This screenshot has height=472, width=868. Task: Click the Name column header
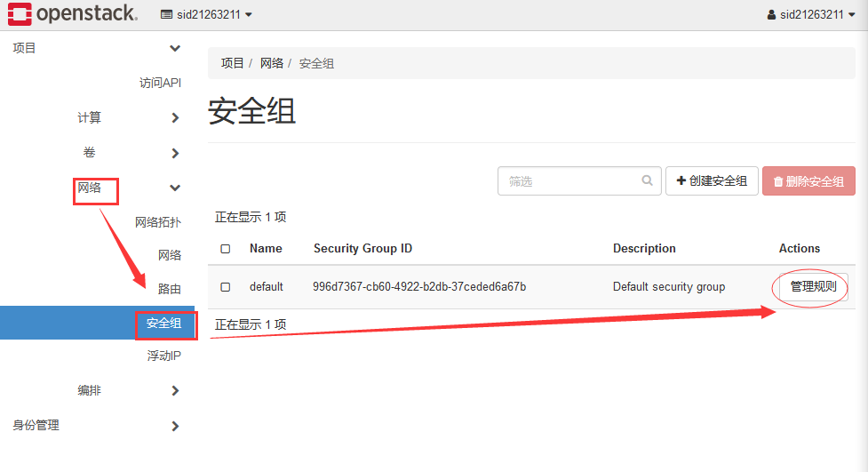[x=266, y=248]
